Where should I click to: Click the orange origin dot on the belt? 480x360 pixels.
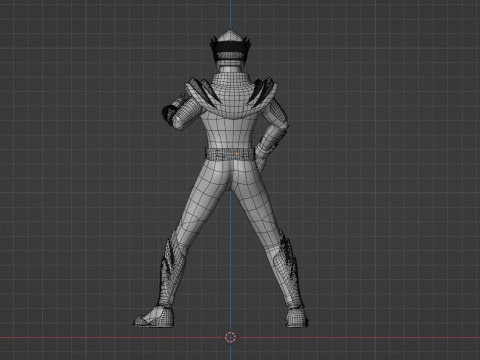[x=237, y=154]
